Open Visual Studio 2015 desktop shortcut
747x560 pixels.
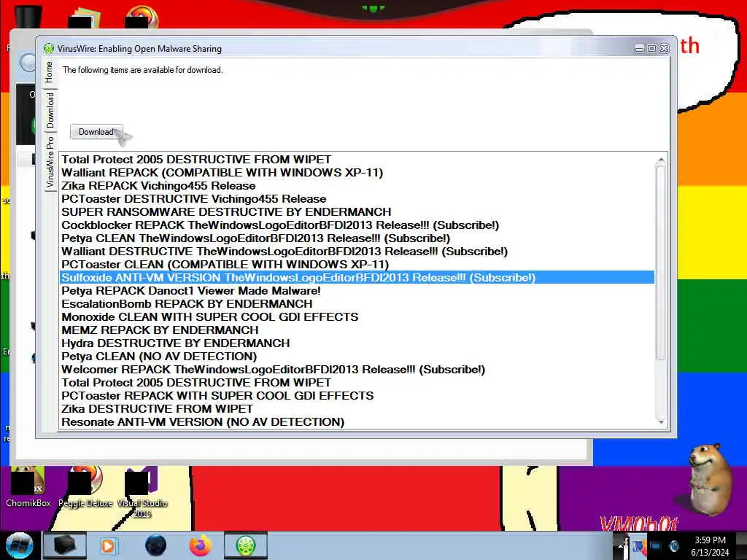[142, 494]
